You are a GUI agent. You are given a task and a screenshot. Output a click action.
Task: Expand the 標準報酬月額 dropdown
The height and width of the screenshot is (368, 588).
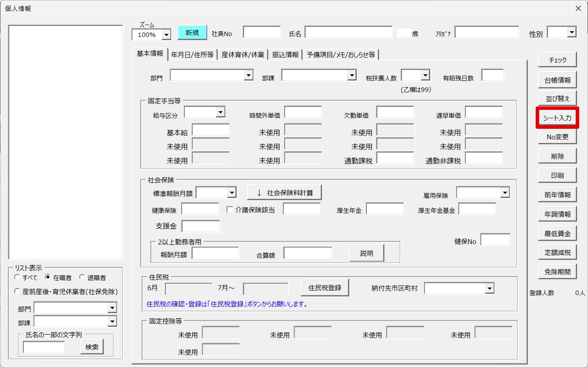point(232,193)
